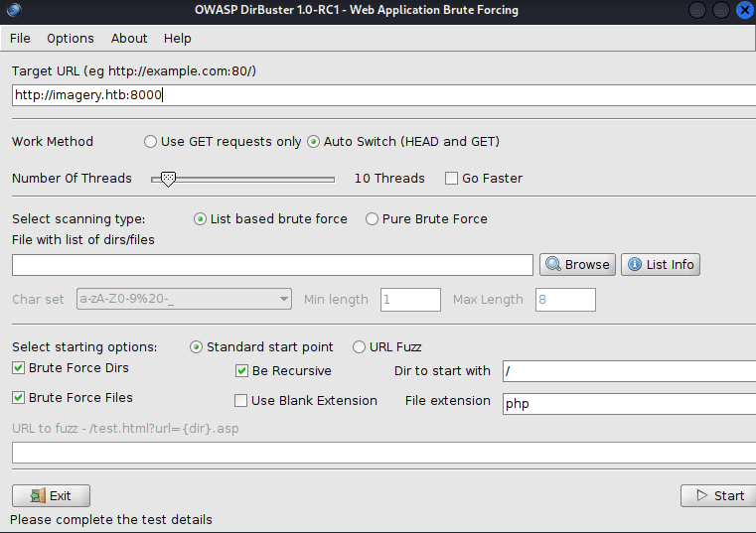Image resolution: width=756 pixels, height=533 pixels.
Task: Enable the Go Faster checkbox
Action: (452, 179)
